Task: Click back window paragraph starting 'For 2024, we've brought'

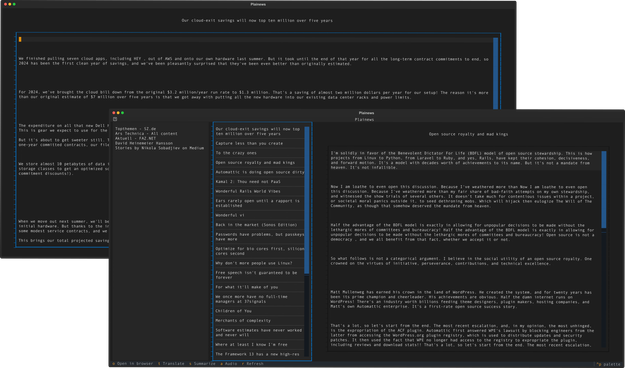Action: 254,94
